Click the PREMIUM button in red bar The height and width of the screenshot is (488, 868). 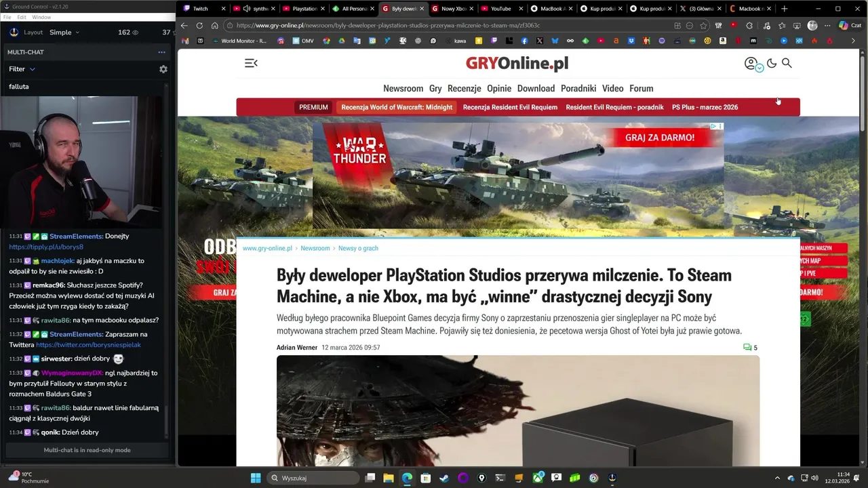tap(313, 107)
